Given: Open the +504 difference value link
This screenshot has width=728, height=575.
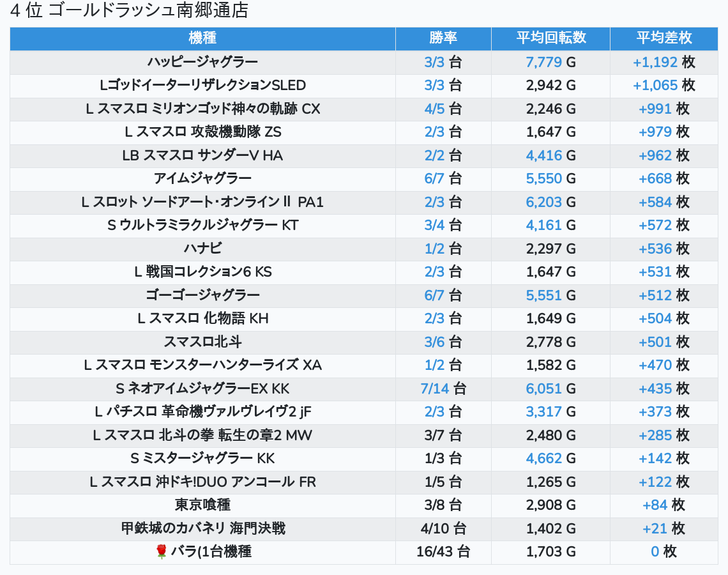Looking at the screenshot, I should [655, 319].
